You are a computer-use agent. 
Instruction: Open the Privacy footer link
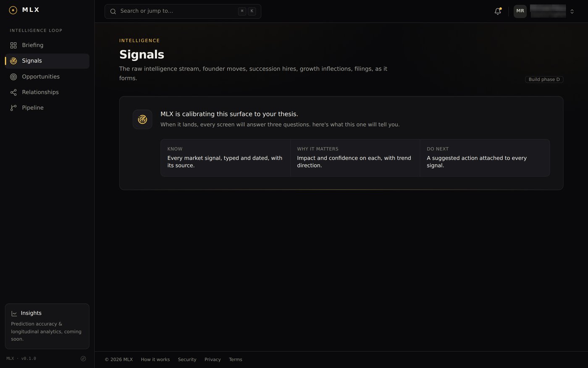tap(213, 360)
